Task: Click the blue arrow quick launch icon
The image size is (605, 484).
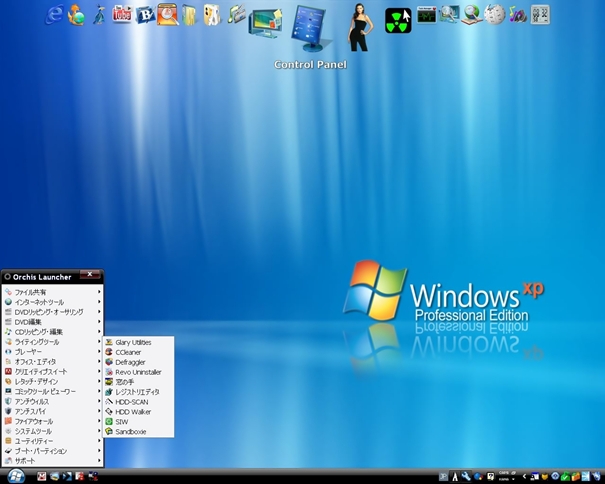Action: pyautogui.click(x=67, y=477)
